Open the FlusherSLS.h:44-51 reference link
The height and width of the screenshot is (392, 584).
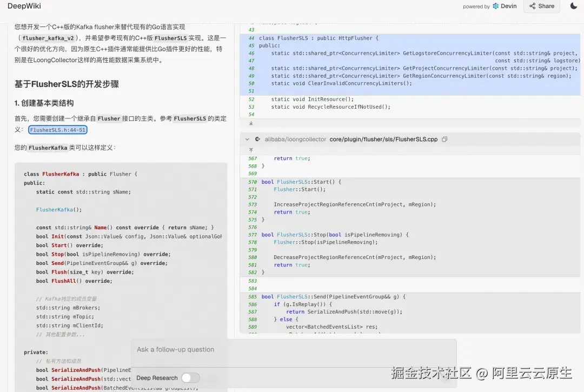pyautogui.click(x=58, y=130)
